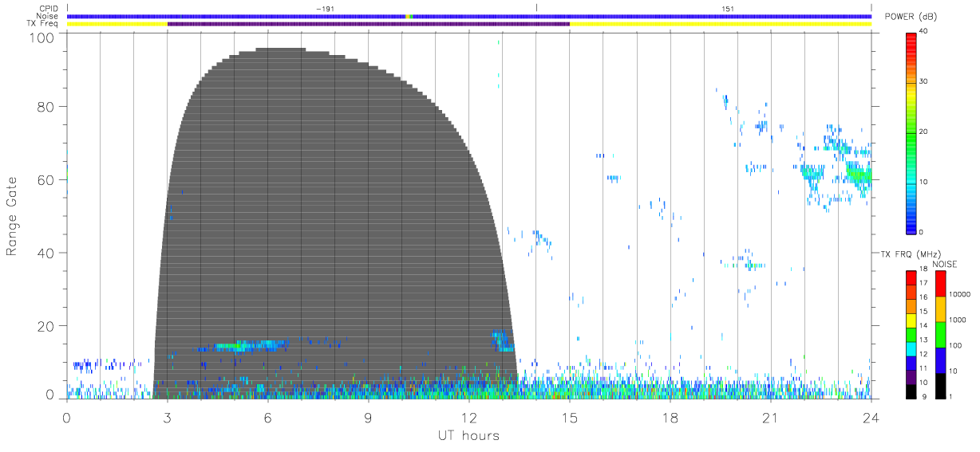This screenshot has height=452, width=980.
Task: Click the NOISE legend value 1000
Action: pyautogui.click(x=959, y=319)
